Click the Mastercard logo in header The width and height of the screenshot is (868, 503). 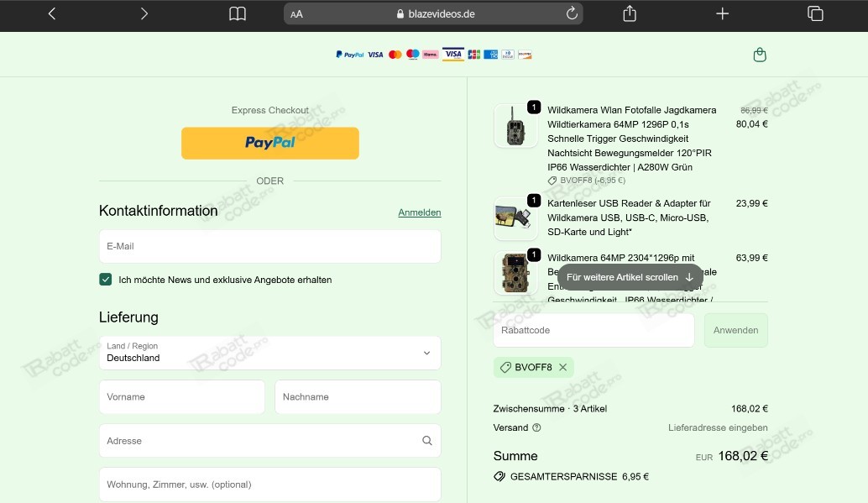(395, 55)
